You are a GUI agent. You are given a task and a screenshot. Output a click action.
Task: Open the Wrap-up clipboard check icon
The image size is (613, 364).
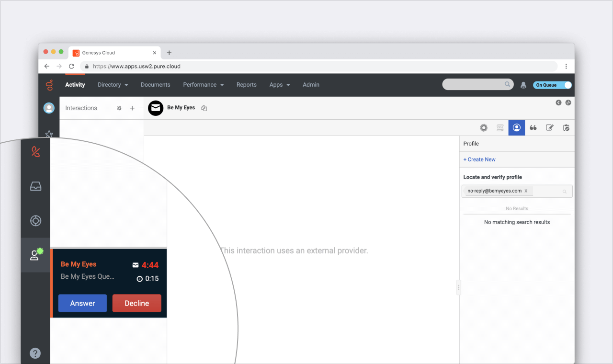[x=566, y=128]
